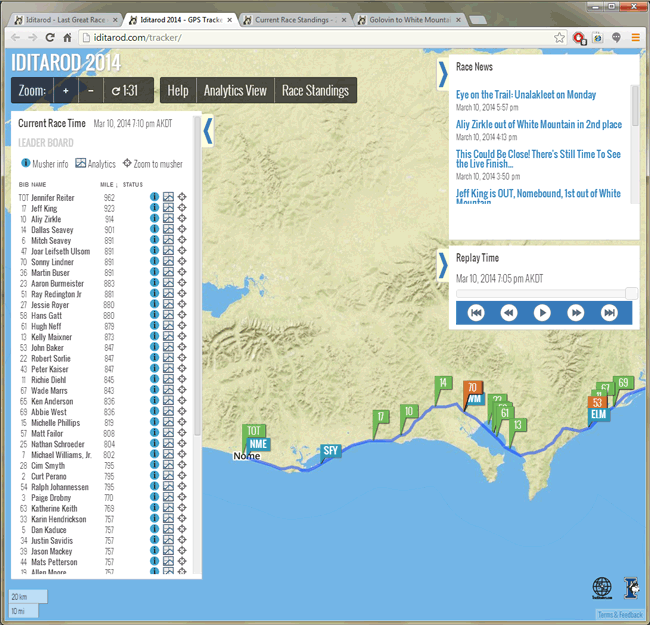Open analytics chart for Jeff King
This screenshot has height=625, width=650.
tap(168, 208)
